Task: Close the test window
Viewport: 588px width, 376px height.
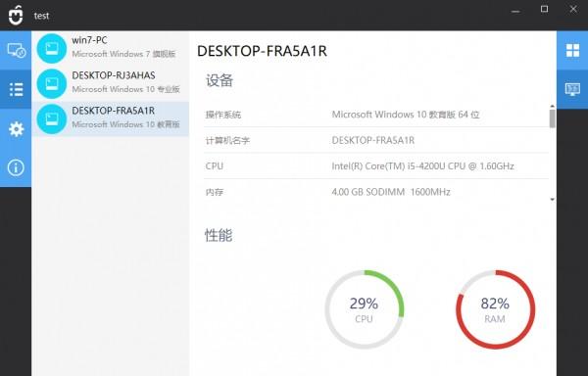Action: point(573,9)
